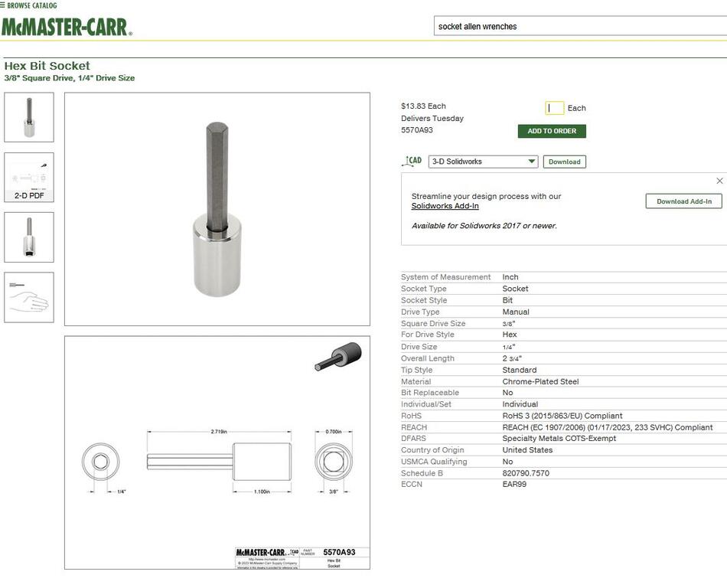Show the socket cutaway view thumbnail
This screenshot has width=727, height=588.
pyautogui.click(x=29, y=237)
